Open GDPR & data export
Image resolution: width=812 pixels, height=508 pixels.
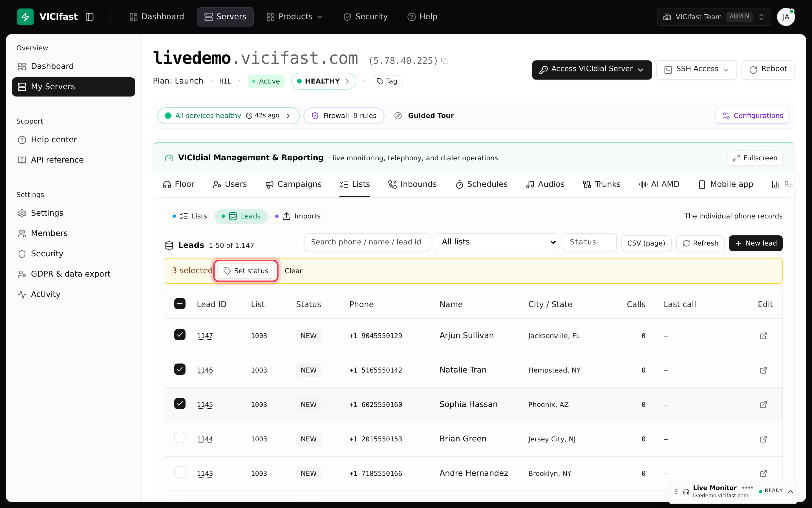[74, 274]
